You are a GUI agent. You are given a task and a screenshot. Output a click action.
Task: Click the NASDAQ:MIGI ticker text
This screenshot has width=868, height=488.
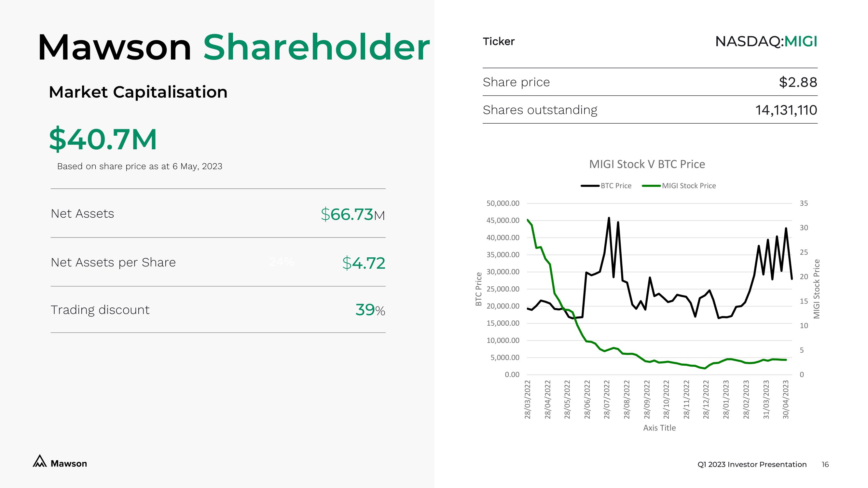[x=765, y=41]
